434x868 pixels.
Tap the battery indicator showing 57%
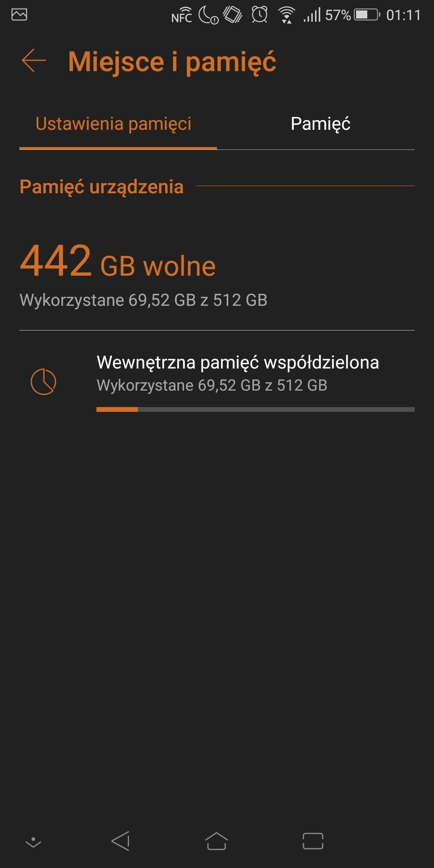click(352, 15)
